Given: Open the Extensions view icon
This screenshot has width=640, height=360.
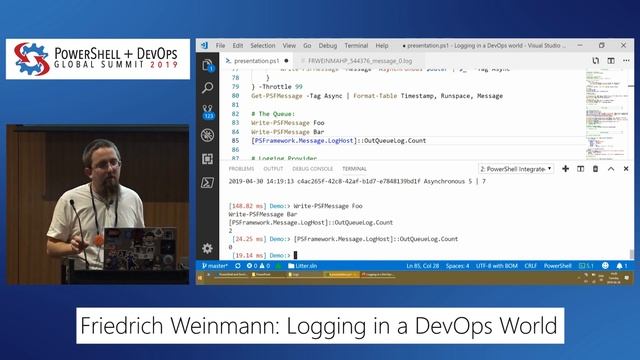Looking at the screenshot, I should click(x=207, y=159).
